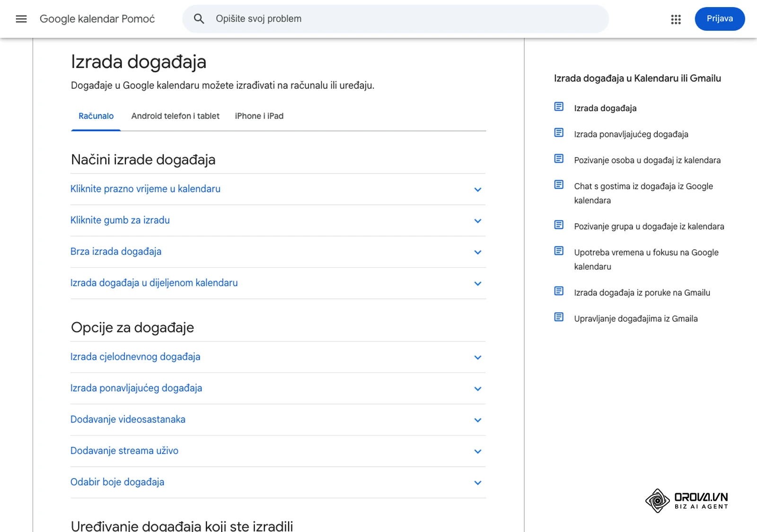757x532 pixels.
Task: Open Brza izrada događaja link
Action: [x=116, y=252]
